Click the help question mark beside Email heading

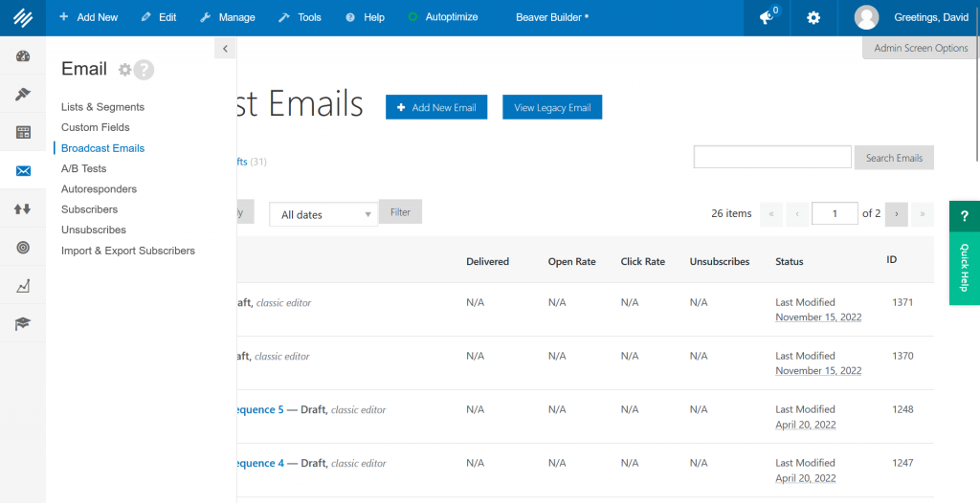click(144, 70)
